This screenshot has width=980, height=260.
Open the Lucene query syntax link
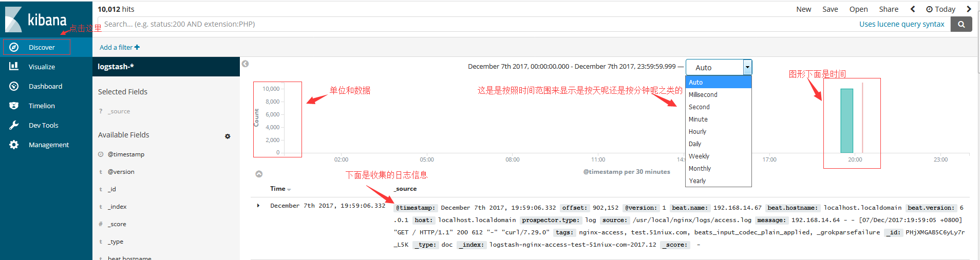(901, 24)
